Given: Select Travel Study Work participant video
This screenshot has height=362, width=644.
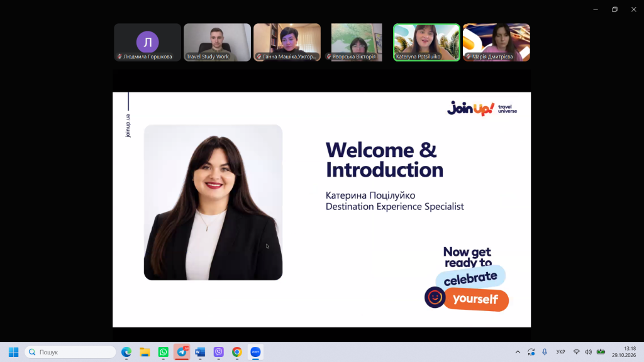Looking at the screenshot, I should click(x=217, y=42).
